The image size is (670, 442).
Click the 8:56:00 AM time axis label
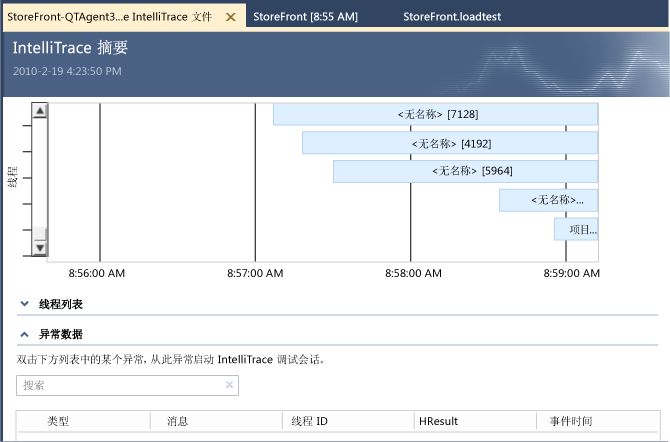[x=97, y=273]
